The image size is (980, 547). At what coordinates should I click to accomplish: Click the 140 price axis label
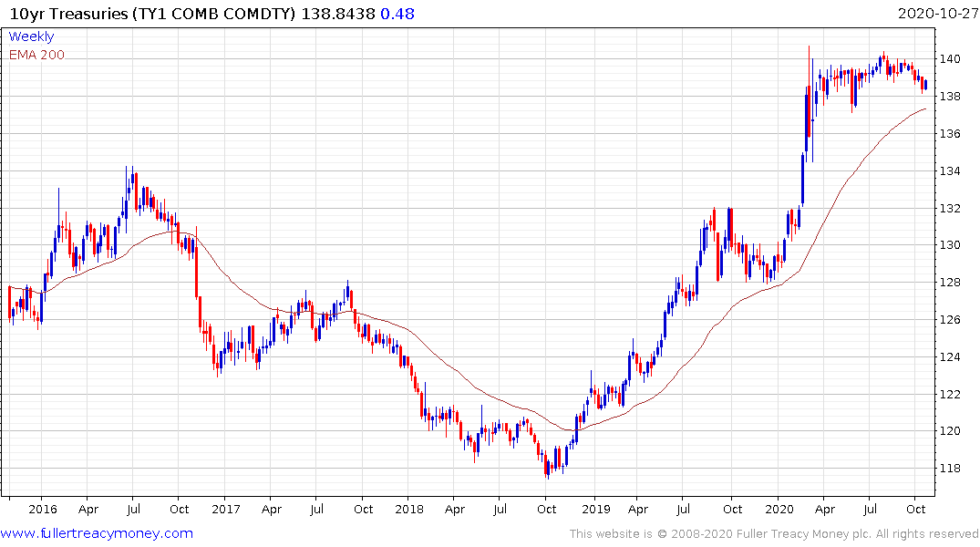pos(950,59)
